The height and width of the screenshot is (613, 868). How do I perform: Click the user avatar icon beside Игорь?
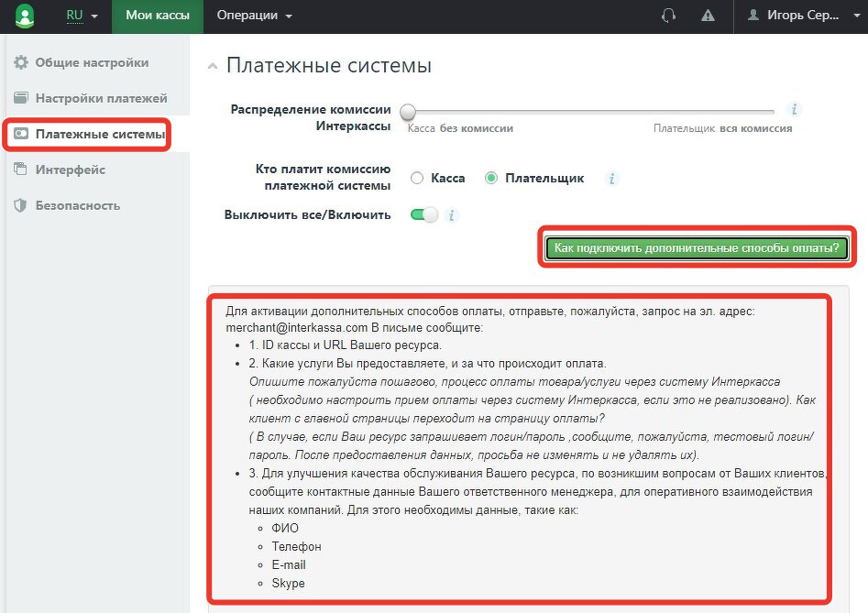(753, 15)
